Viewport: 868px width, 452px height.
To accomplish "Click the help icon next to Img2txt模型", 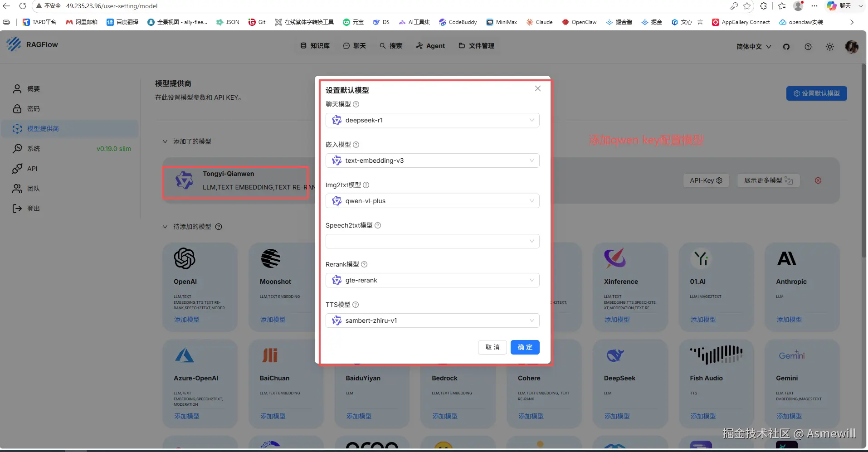I will pos(366,185).
